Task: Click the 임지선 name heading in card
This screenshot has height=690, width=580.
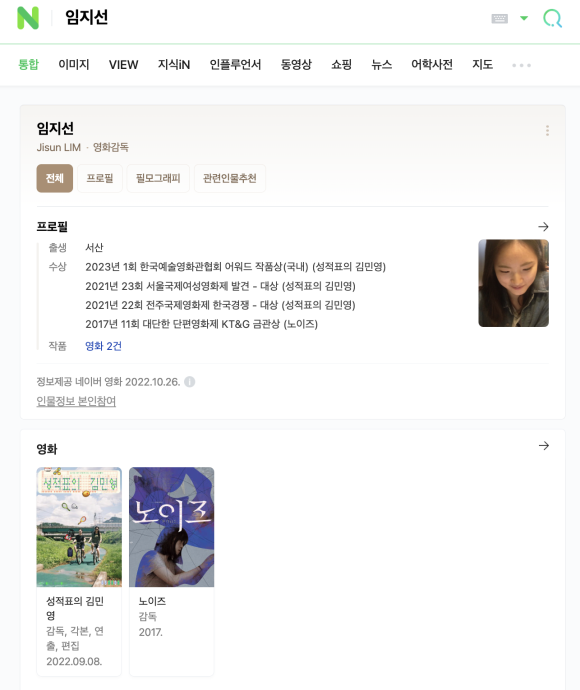Action: click(55, 128)
